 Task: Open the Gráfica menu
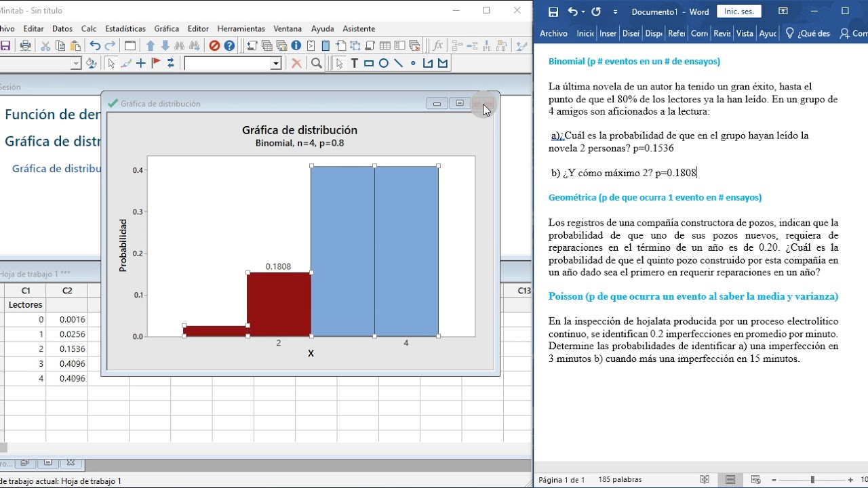click(167, 28)
